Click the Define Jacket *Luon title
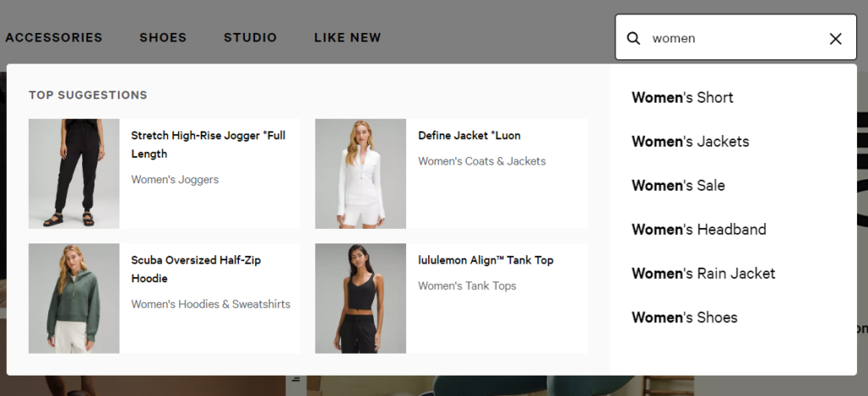The image size is (868, 396). (x=470, y=136)
